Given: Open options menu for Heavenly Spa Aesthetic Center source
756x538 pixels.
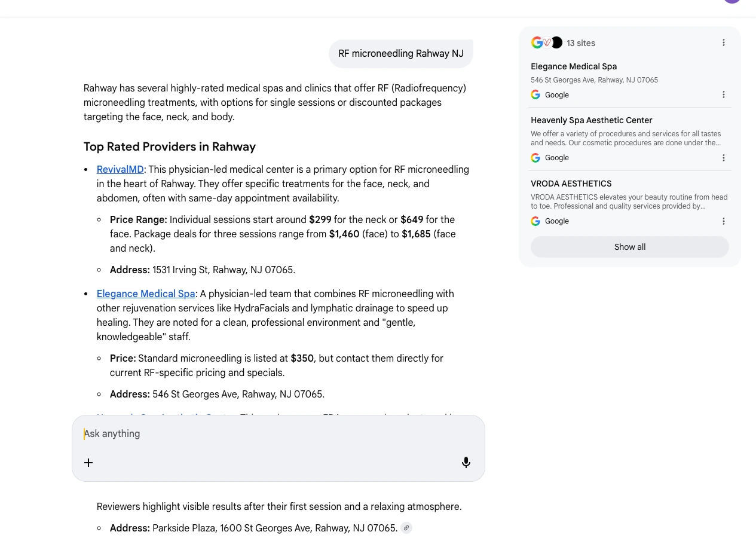Looking at the screenshot, I should coord(723,158).
